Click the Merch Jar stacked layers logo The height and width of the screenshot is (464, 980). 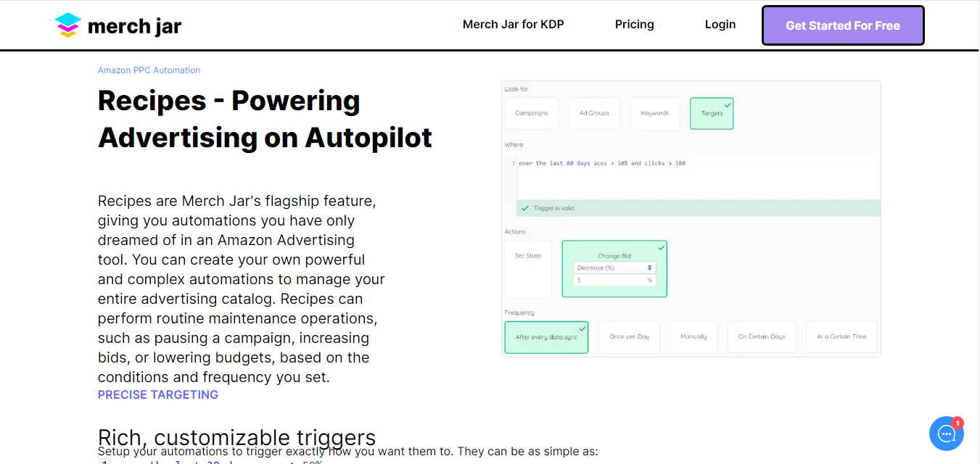[68, 25]
